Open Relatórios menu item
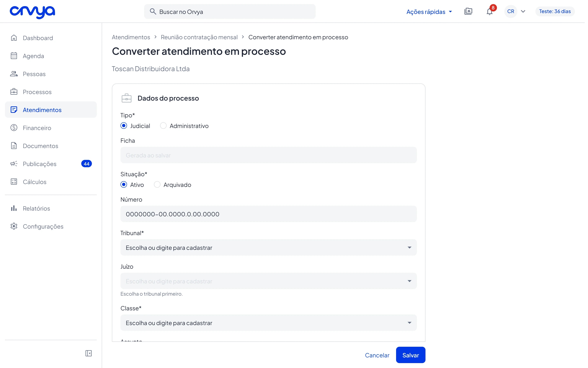The height and width of the screenshot is (368, 588). click(x=51, y=208)
